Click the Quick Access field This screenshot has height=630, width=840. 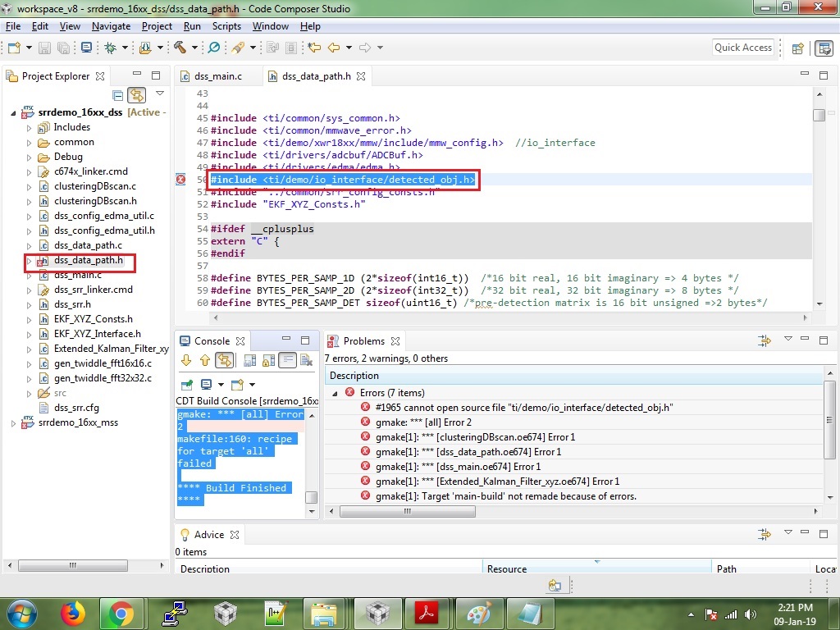(742, 47)
